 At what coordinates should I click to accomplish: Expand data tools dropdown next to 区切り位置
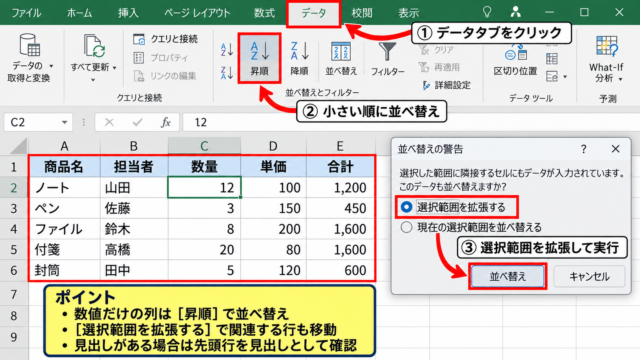(x=565, y=76)
